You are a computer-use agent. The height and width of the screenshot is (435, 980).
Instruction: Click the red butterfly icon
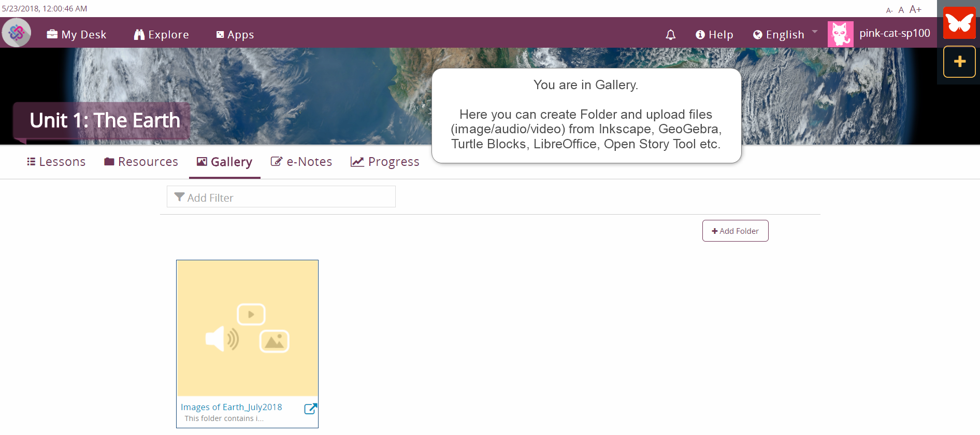[x=959, y=23]
